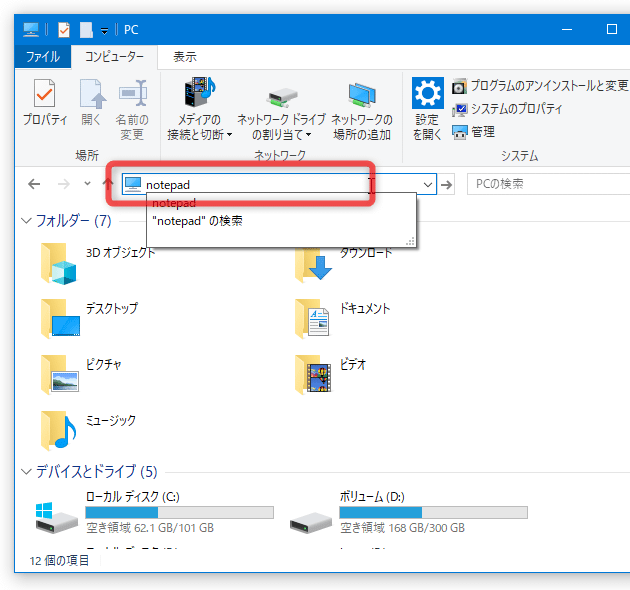The width and height of the screenshot is (630, 590).
Task: Open Map network drive dropdown arrow
Action: pyautogui.click(x=309, y=135)
